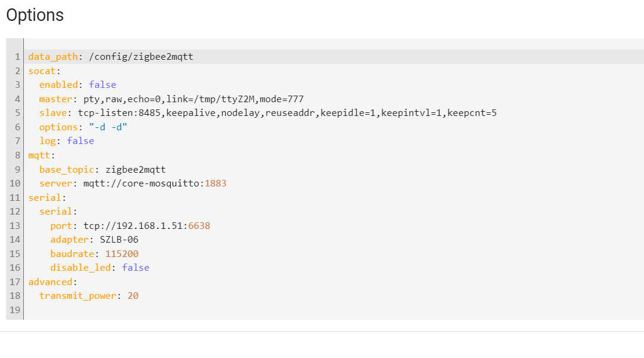Image resolution: width=644 pixels, height=358 pixels.
Task: Click the mqtt://core-mosquitto server address
Action: tap(143, 183)
